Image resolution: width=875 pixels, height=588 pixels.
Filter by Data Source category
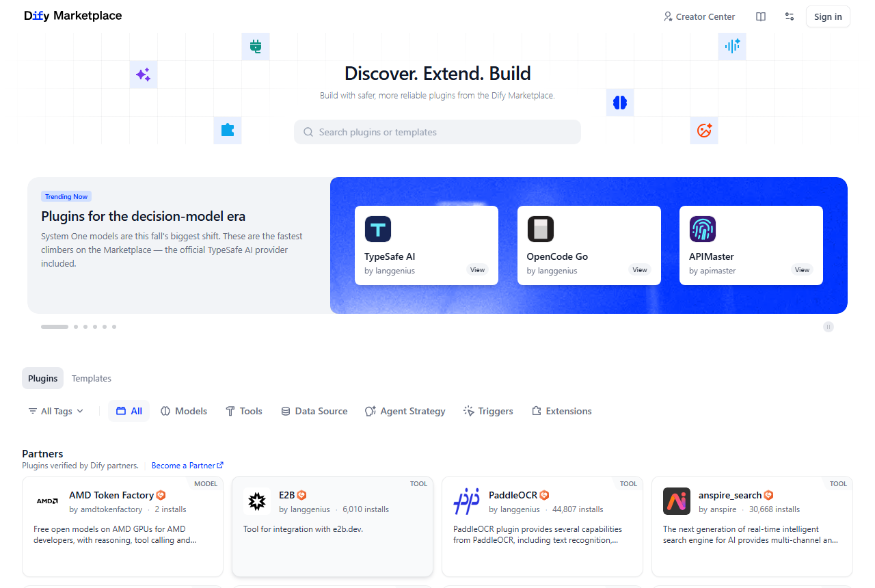click(x=314, y=411)
